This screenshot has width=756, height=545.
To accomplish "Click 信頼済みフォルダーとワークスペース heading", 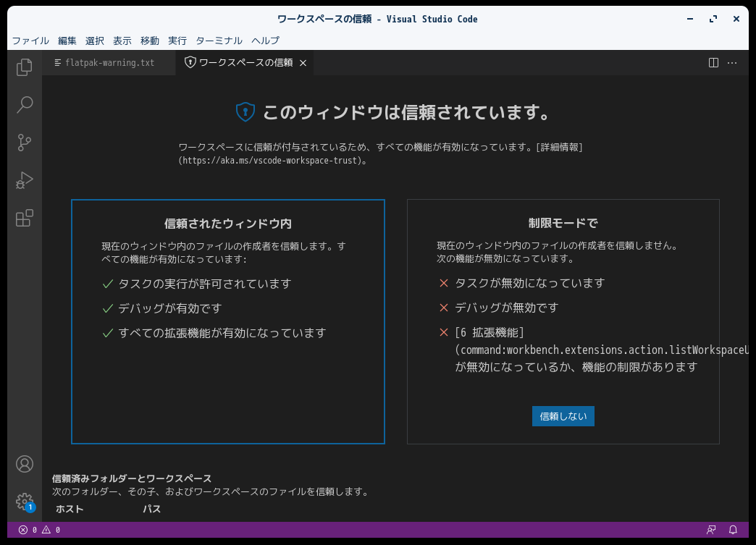I will [132, 478].
